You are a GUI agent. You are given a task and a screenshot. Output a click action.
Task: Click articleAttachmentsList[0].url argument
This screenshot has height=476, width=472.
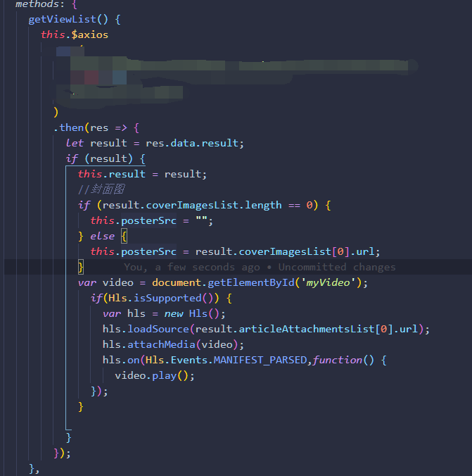tap(307, 329)
